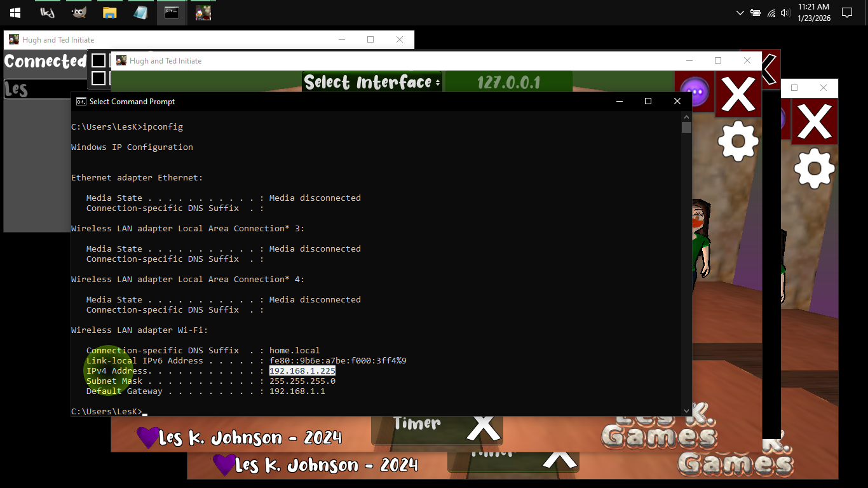
Task: Open GIMP from the taskbar
Action: 79,13
